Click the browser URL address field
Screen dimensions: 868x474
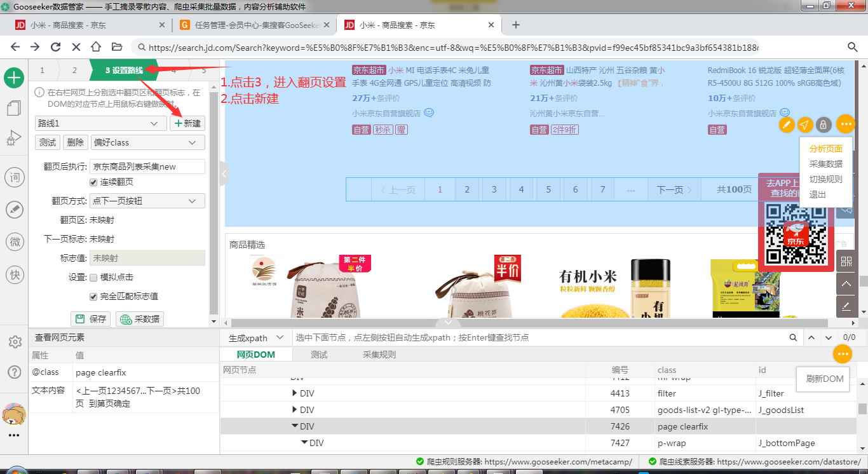(454, 48)
